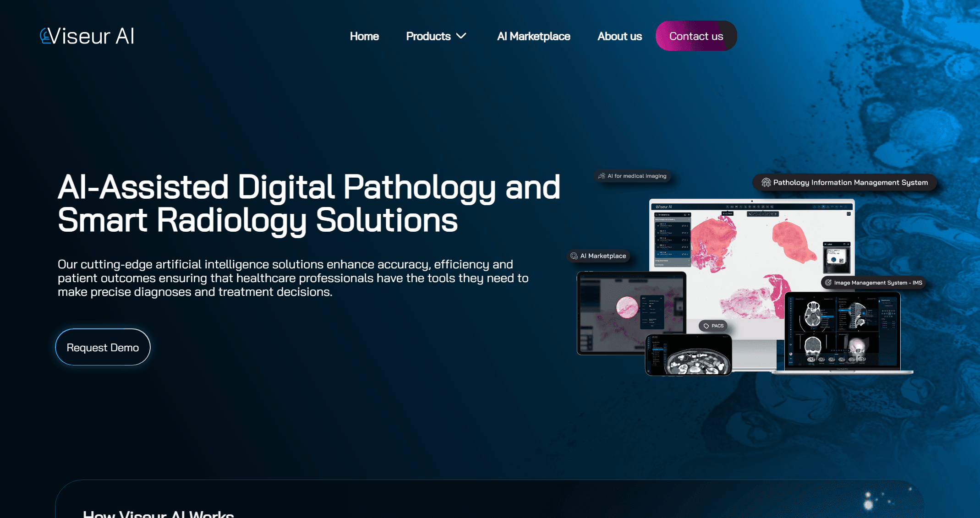Click the How Viseur AI Works heading
Image resolution: width=980 pixels, height=518 pixels.
point(158,514)
